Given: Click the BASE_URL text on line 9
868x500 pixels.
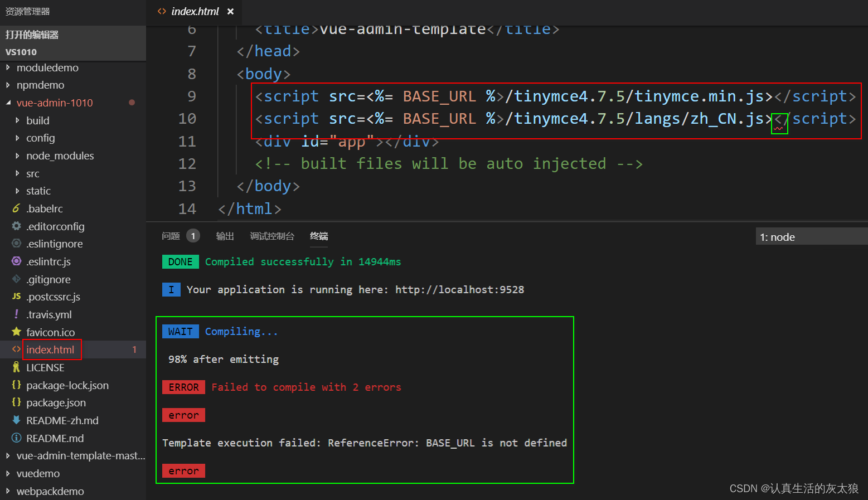Looking at the screenshot, I should tap(439, 96).
